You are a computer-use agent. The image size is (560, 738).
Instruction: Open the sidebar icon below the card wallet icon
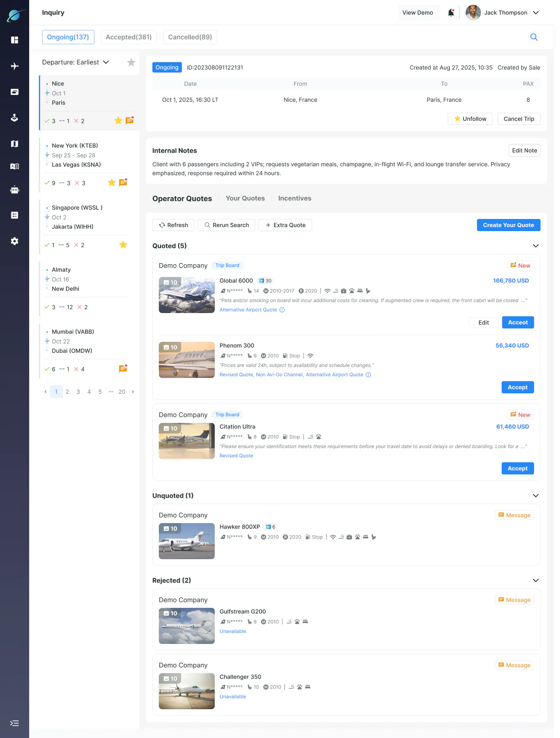(15, 118)
